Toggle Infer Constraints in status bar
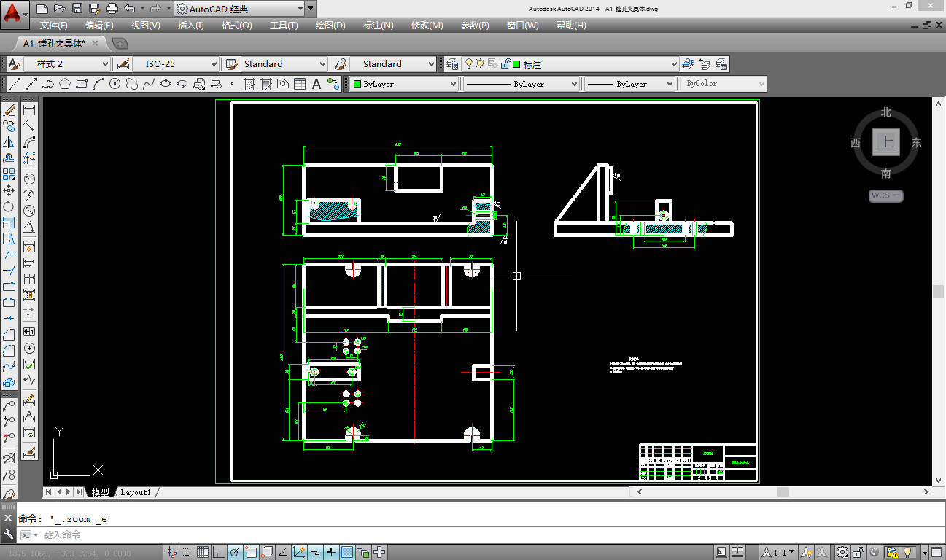The height and width of the screenshot is (560, 946). tap(170, 552)
